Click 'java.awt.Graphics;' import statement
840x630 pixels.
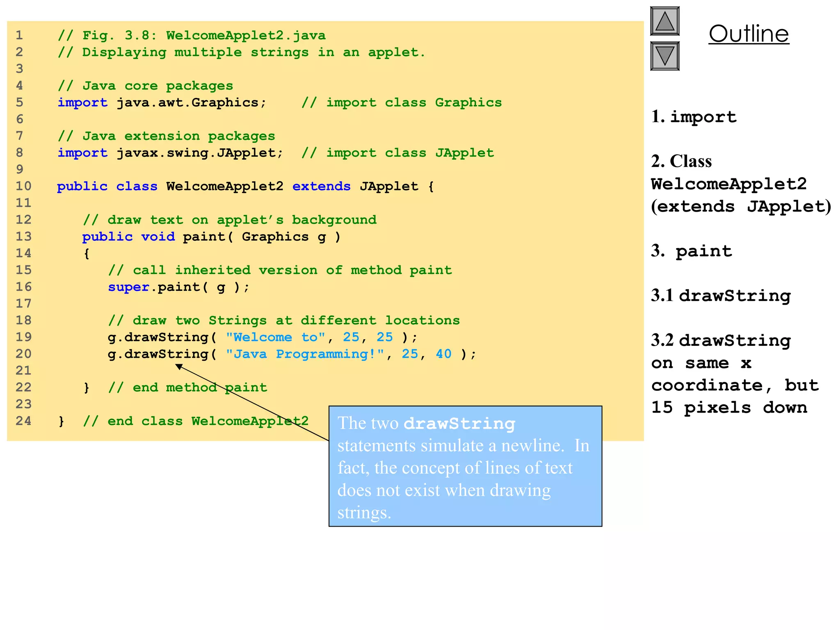pos(192,103)
